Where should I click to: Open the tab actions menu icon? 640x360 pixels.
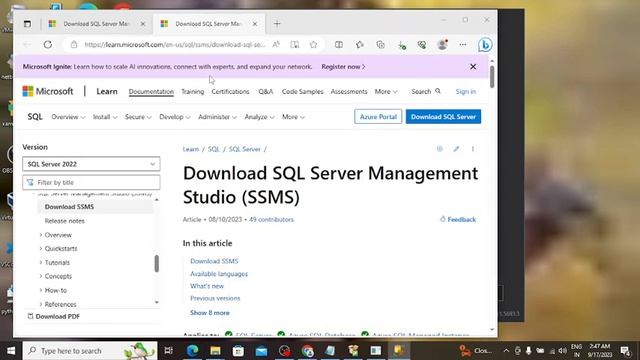tap(27, 24)
